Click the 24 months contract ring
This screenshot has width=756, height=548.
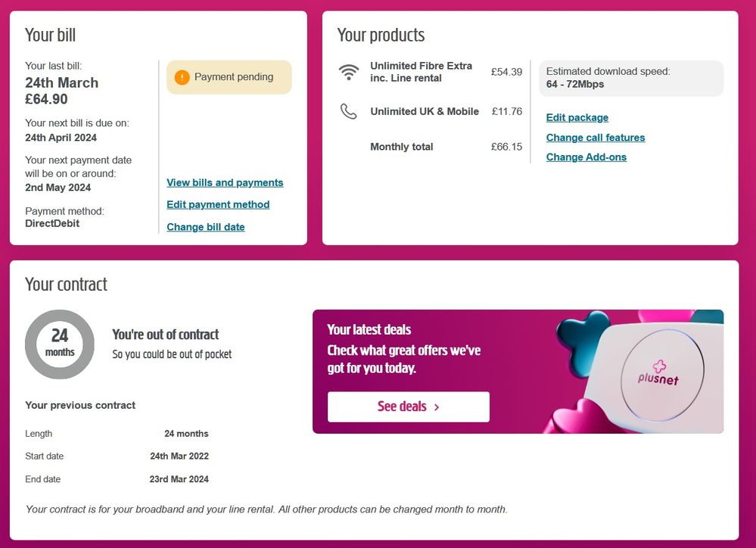(x=60, y=344)
